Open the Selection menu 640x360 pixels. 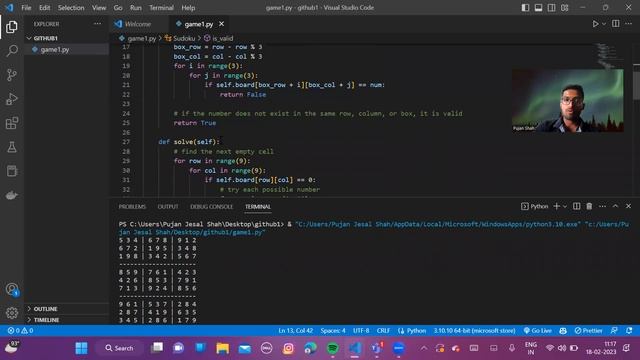(71, 8)
